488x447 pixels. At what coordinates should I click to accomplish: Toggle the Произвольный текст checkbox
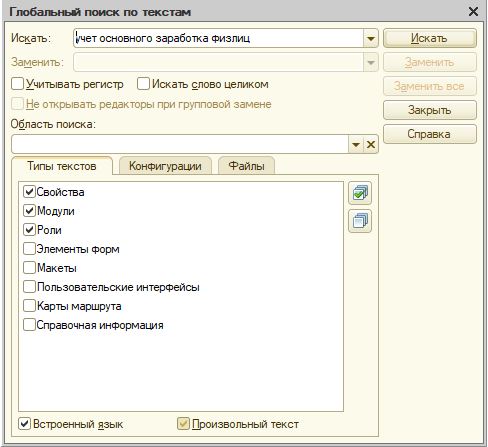183,424
